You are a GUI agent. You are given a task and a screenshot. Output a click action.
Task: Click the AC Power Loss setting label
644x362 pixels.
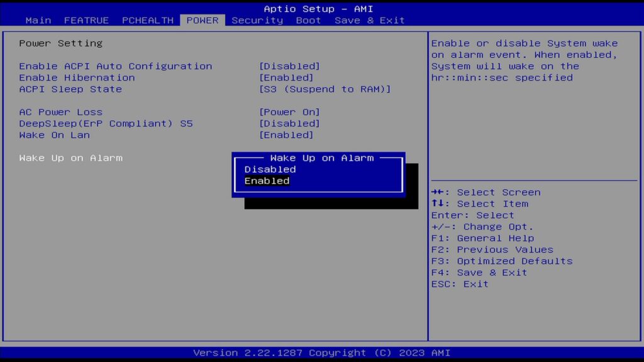click(60, 112)
